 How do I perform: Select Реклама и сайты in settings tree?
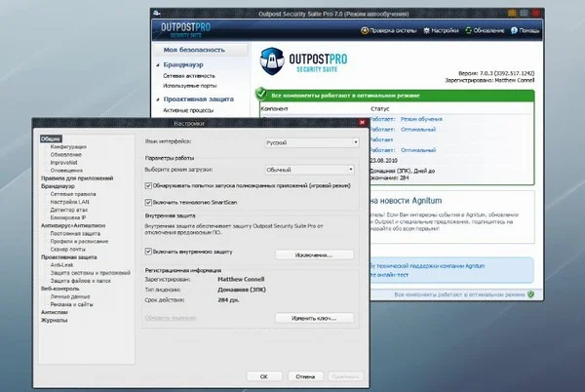click(x=71, y=304)
